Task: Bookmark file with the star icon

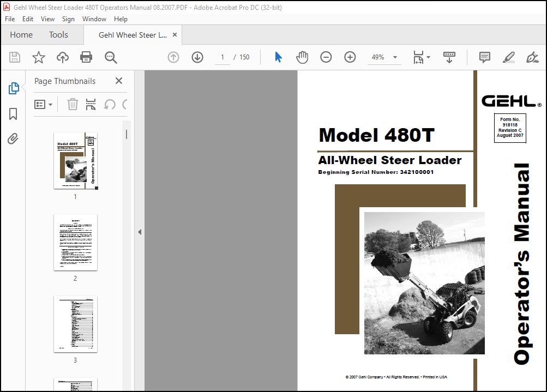Action: [38, 57]
